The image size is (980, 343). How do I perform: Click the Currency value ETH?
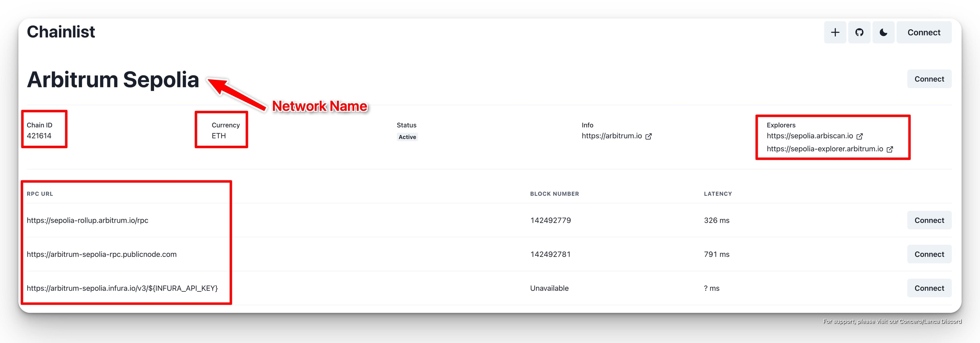(219, 136)
